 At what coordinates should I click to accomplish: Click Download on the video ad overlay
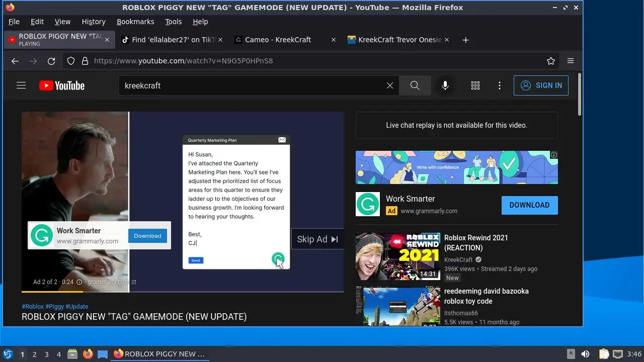pyautogui.click(x=147, y=236)
